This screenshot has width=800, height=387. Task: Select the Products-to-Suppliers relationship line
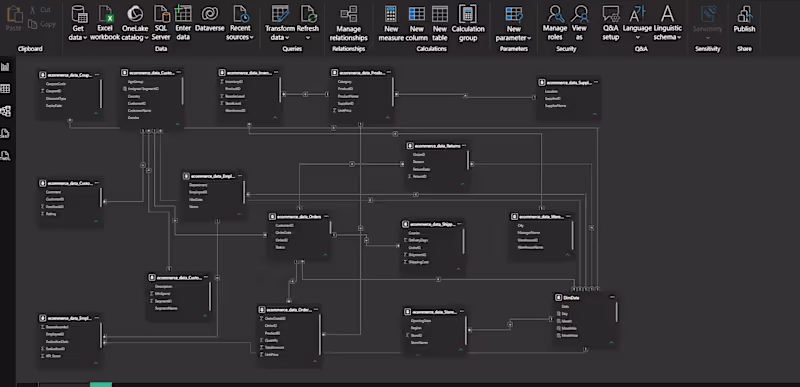pos(465,95)
